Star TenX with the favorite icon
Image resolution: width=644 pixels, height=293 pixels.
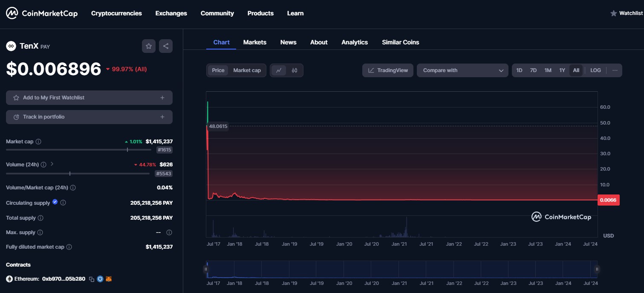[148, 46]
